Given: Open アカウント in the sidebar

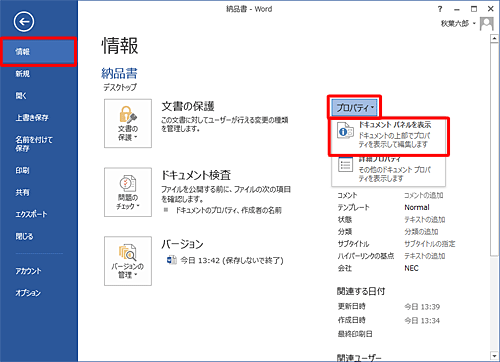Looking at the screenshot, I should (x=28, y=271).
